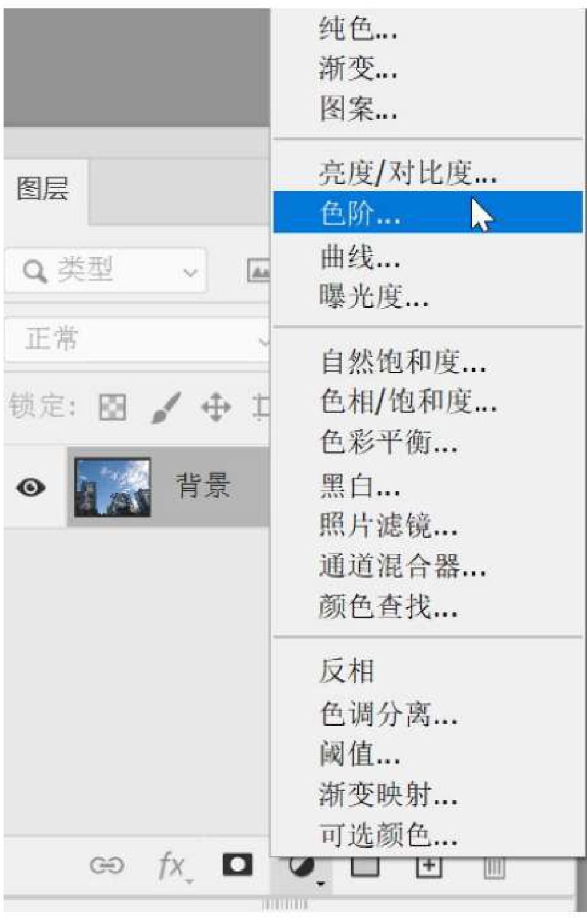
Task: Hide the 背景 layer with eye icon
Action: tap(31, 488)
